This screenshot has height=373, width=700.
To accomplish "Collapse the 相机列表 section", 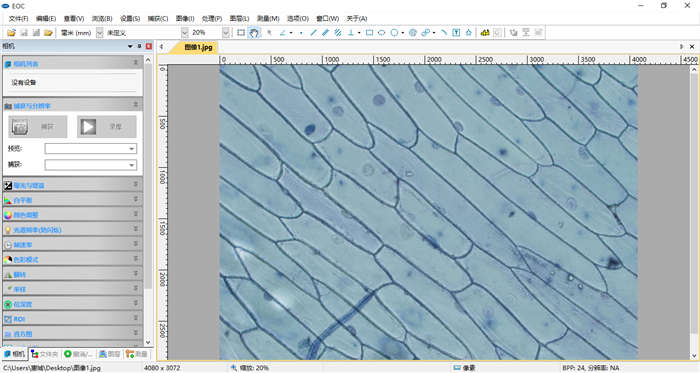I will coord(135,63).
